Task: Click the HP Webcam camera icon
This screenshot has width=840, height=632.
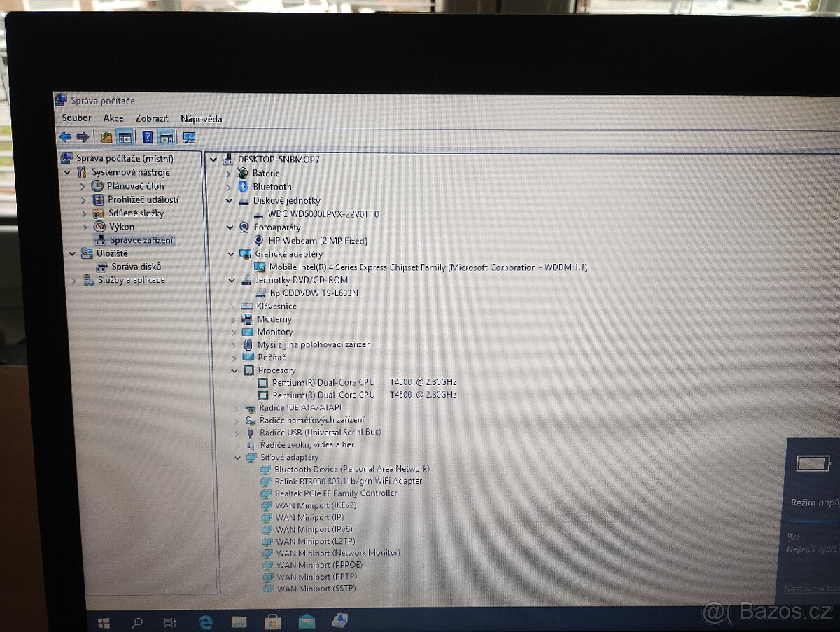Action: 260,240
